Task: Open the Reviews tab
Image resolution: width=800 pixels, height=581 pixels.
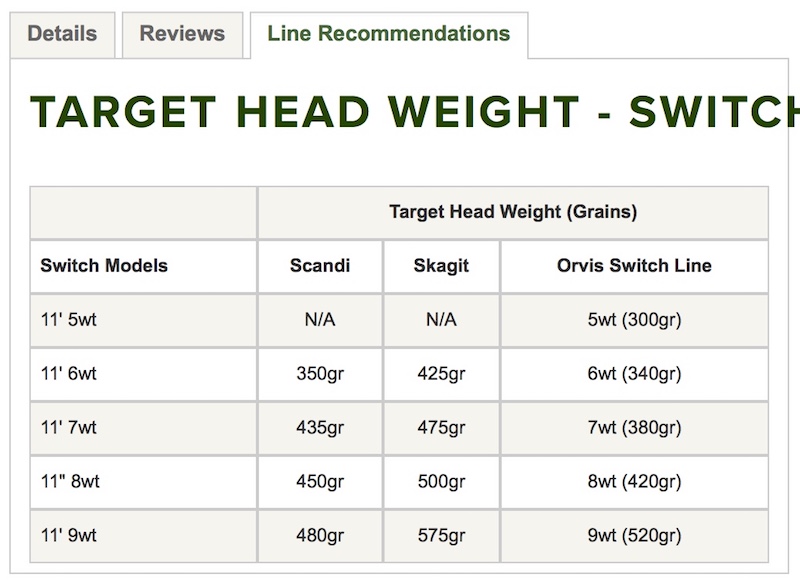Action: tap(183, 34)
